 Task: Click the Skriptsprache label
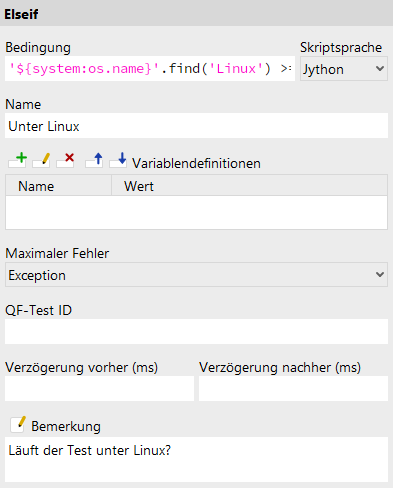[341, 47]
